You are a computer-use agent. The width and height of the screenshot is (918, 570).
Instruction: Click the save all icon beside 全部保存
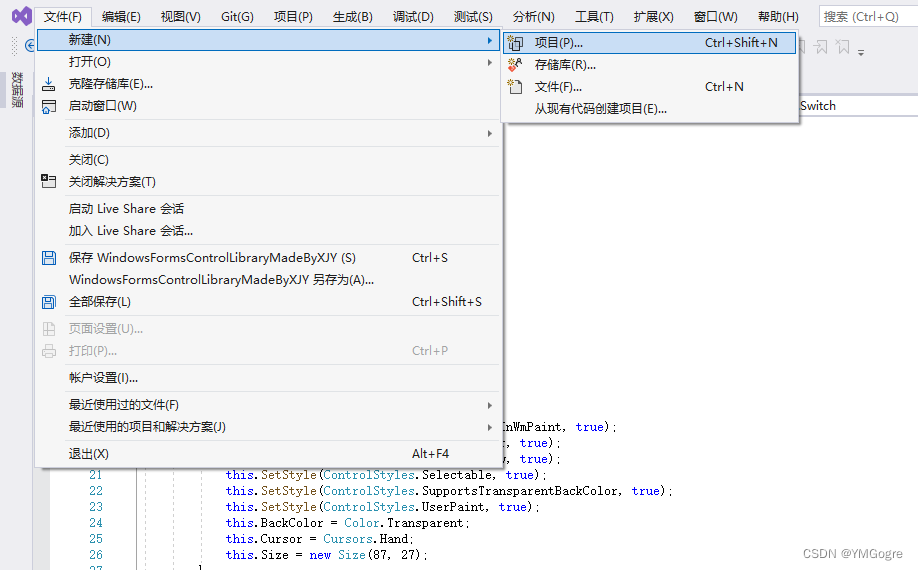tap(49, 302)
